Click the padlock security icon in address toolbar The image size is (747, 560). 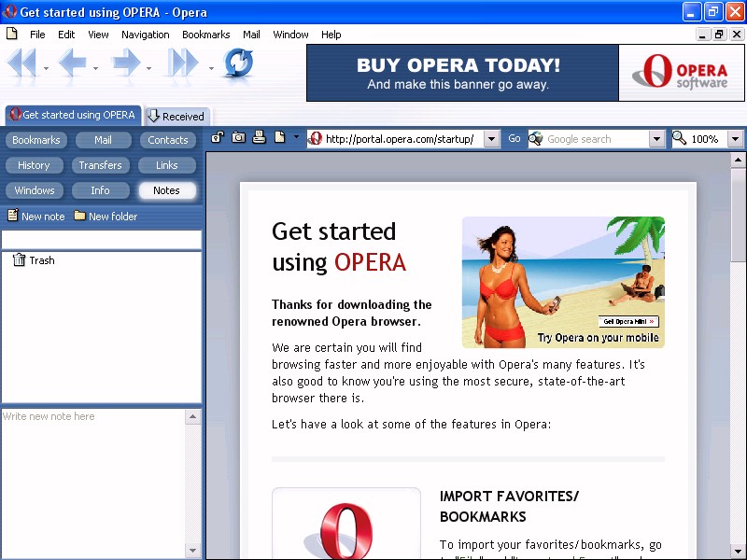point(218,138)
